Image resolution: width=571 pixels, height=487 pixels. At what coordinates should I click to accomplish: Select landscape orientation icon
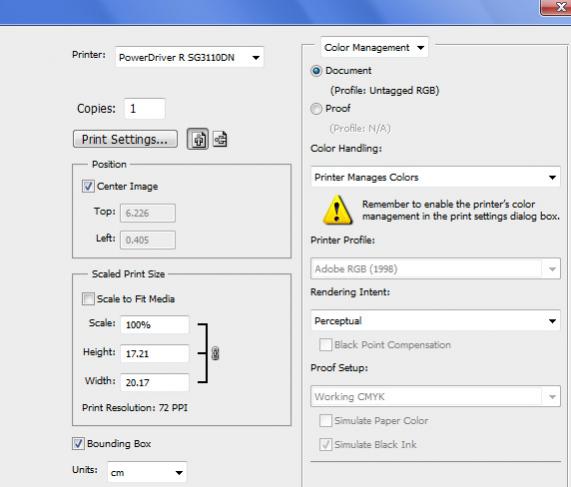(220, 139)
